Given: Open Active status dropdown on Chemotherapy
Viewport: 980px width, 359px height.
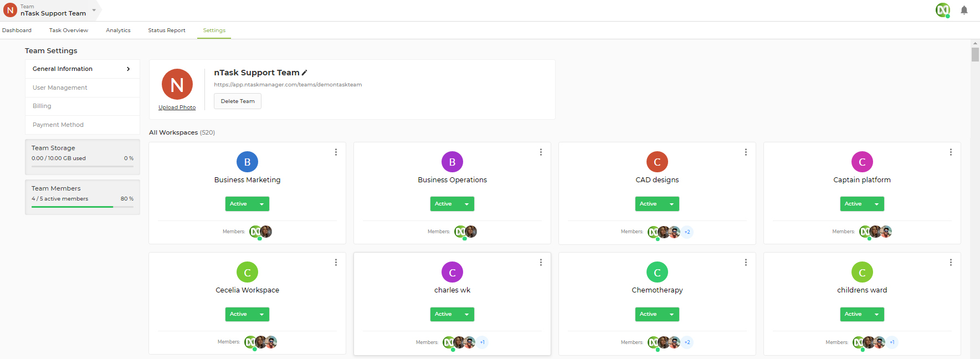Looking at the screenshot, I should point(657,314).
